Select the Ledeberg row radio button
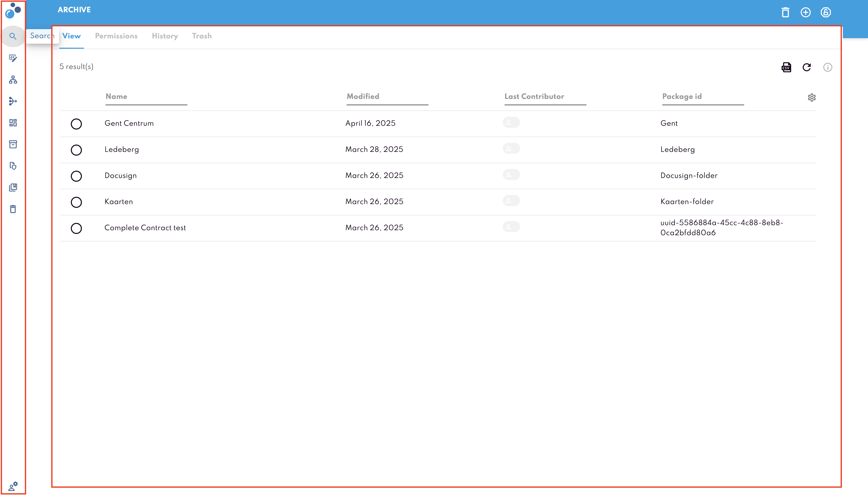Screen dimensions: 868x497 click(x=76, y=150)
